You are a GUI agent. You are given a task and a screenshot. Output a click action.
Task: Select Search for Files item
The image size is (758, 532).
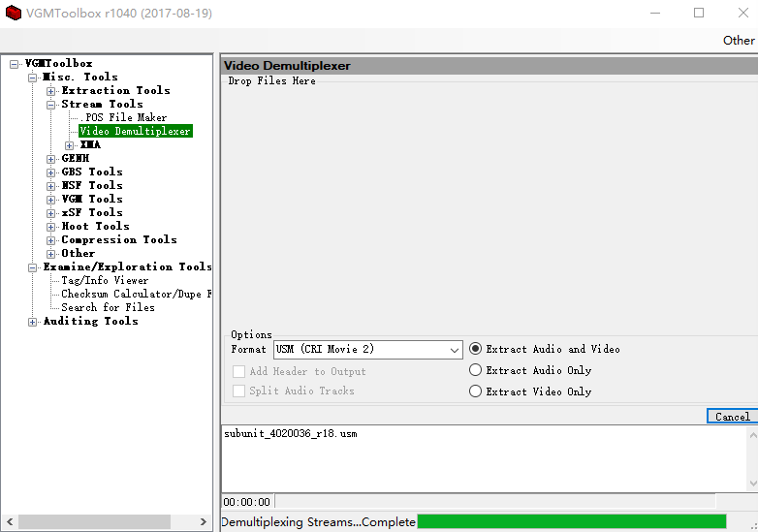108,308
